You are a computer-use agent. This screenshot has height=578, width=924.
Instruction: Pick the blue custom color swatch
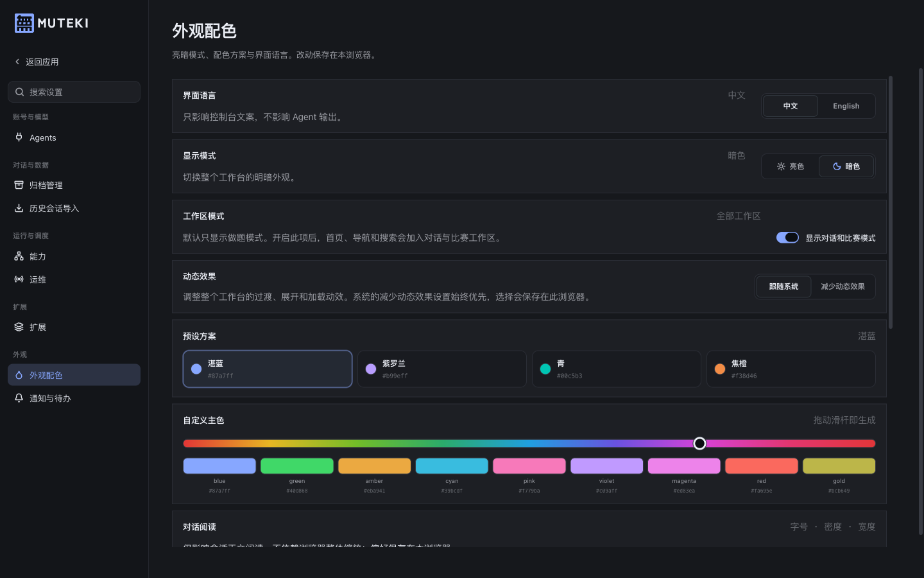(219, 466)
